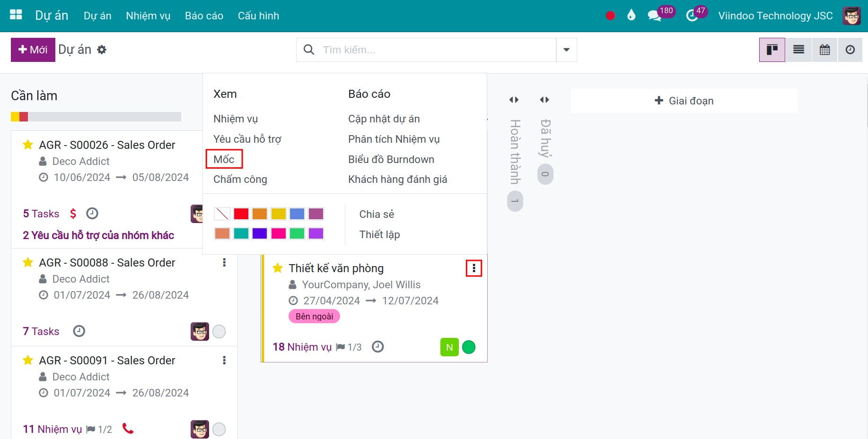868x439 pixels.
Task: Open Biểu đồ Burndown report
Action: pyautogui.click(x=391, y=159)
